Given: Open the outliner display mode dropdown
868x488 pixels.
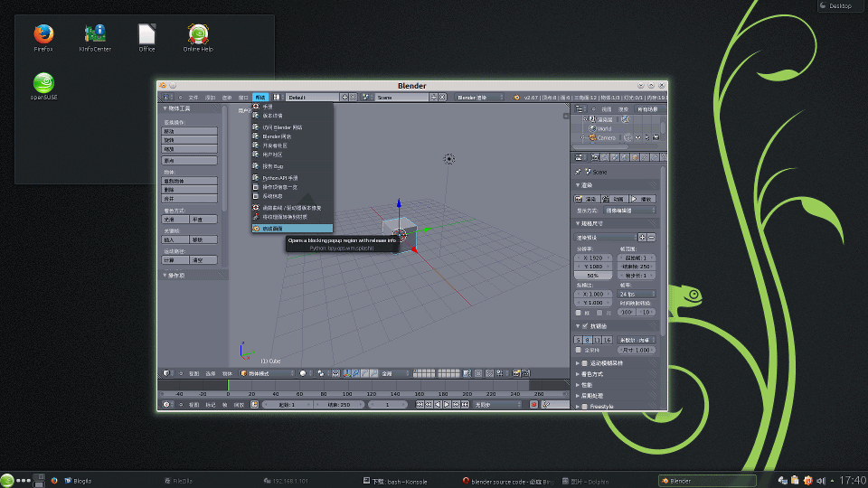Looking at the screenshot, I should (650, 109).
